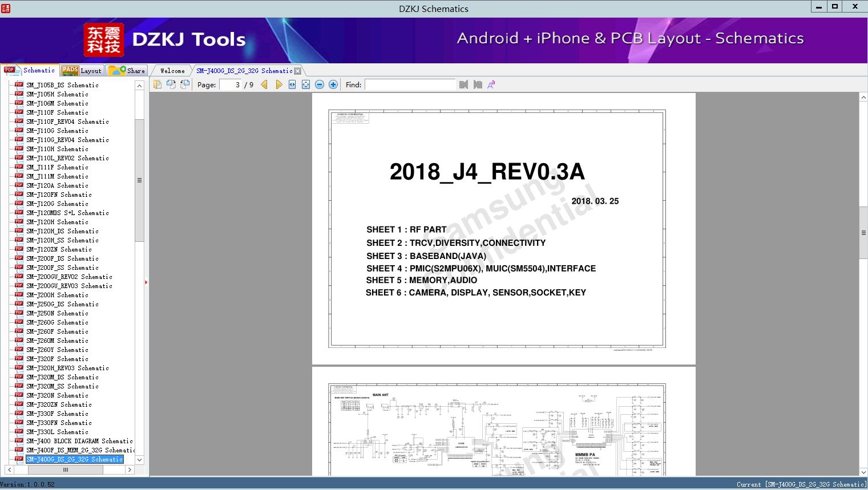Screen dimensions: 868x490
Task: Click the DZKJ logo in the banner
Action: tap(103, 40)
